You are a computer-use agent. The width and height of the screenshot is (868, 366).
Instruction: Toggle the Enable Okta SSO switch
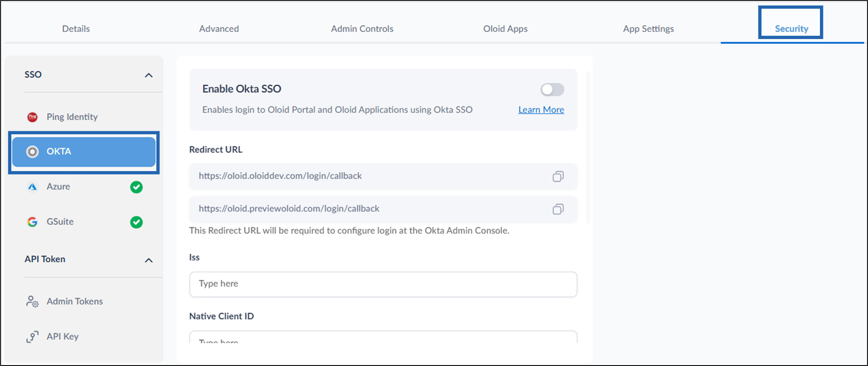coord(552,90)
